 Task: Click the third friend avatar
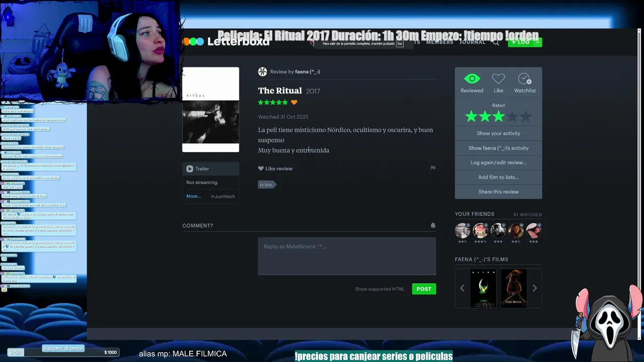[x=498, y=231]
